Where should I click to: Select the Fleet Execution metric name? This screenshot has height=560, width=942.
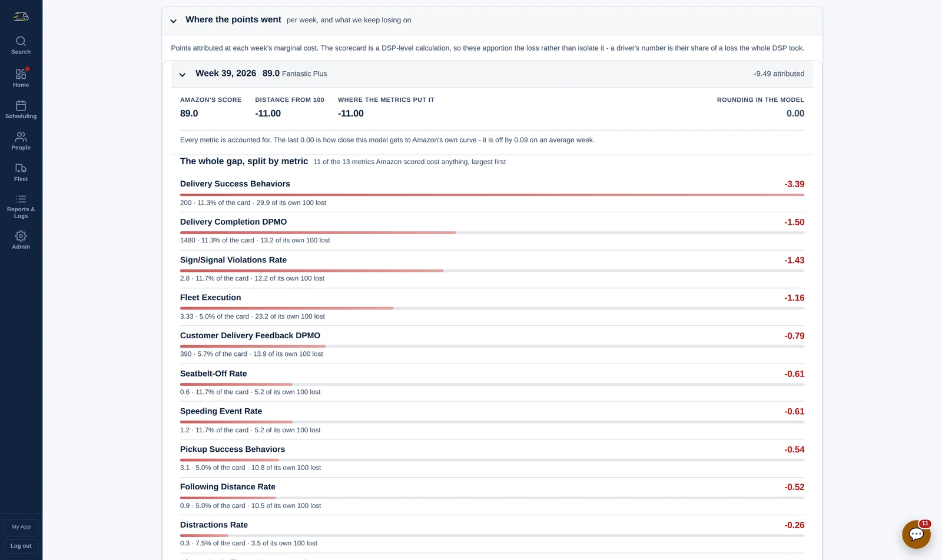point(210,298)
